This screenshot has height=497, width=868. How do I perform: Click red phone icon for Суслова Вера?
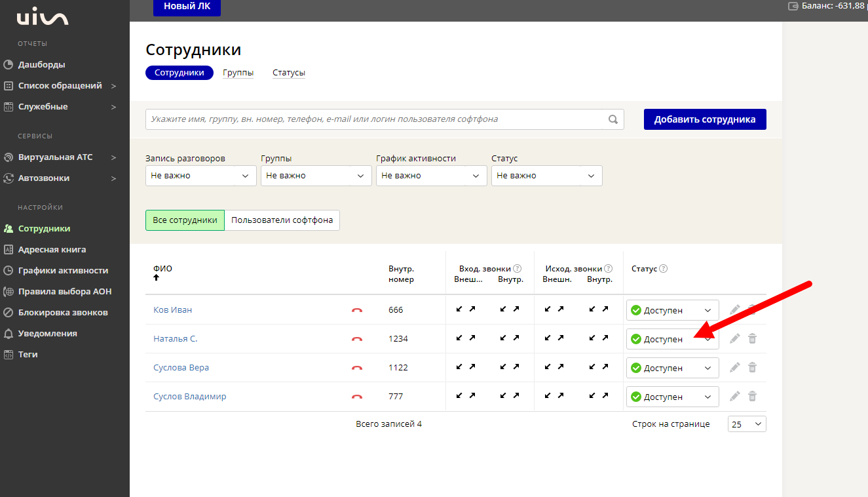[357, 368]
